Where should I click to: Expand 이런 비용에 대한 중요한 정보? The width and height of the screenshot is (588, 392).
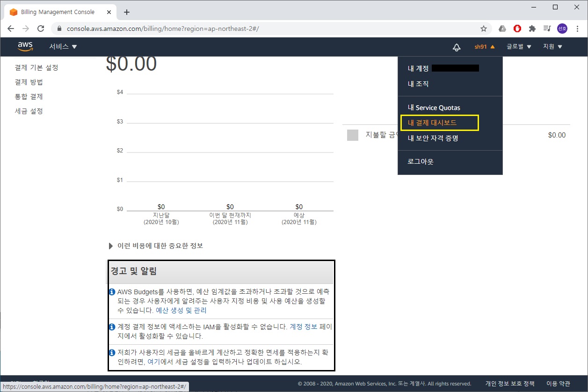tap(156, 246)
